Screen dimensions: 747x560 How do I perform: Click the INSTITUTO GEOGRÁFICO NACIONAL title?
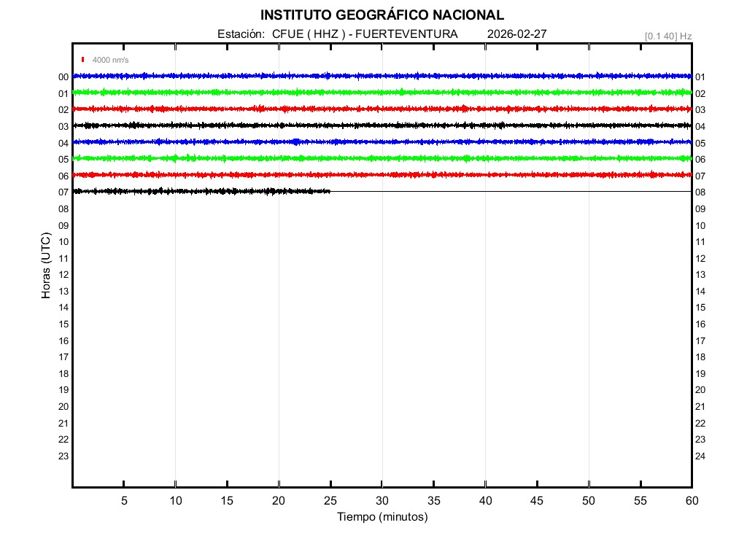point(382,15)
